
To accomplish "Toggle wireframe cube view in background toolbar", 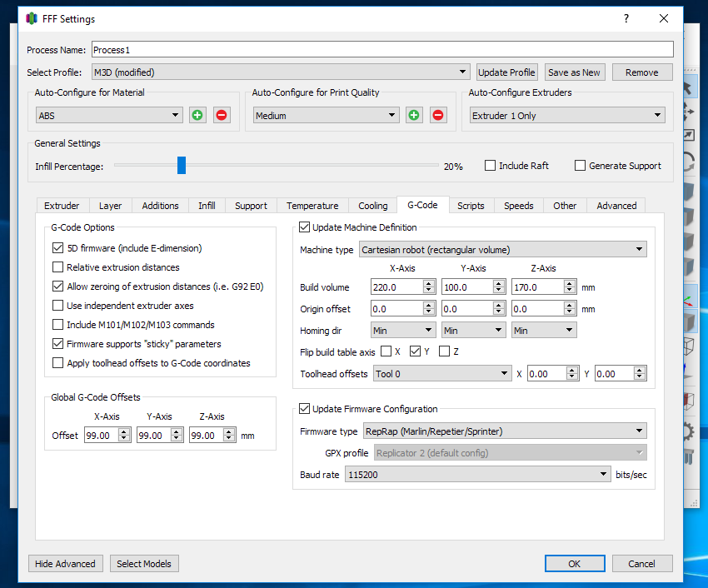I will coord(689,346).
